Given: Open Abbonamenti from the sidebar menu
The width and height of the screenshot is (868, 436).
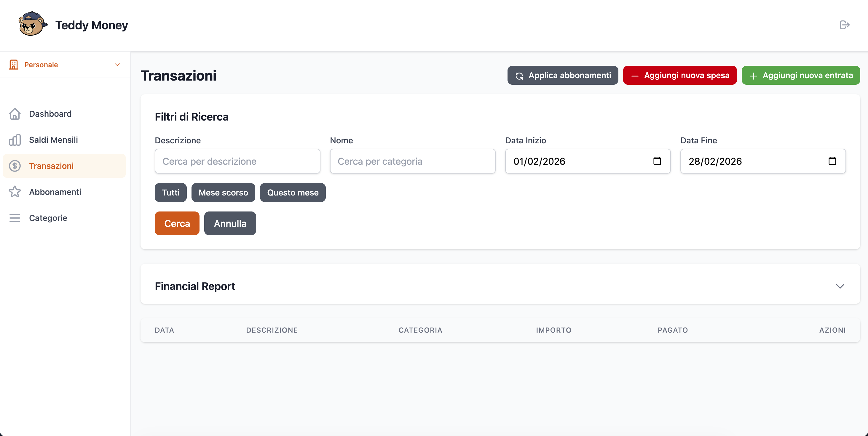Looking at the screenshot, I should click(55, 192).
